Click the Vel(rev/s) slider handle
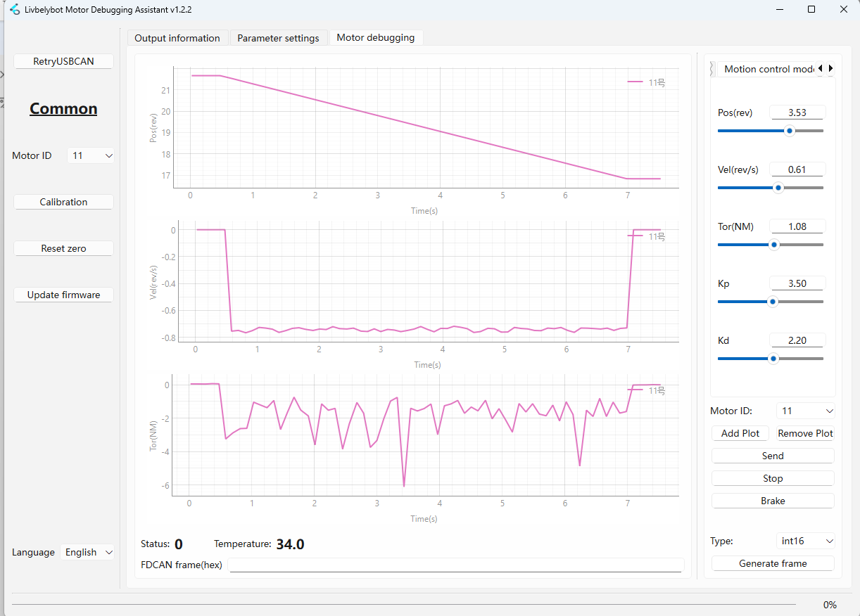Image resolution: width=860 pixels, height=616 pixels. [x=778, y=188]
